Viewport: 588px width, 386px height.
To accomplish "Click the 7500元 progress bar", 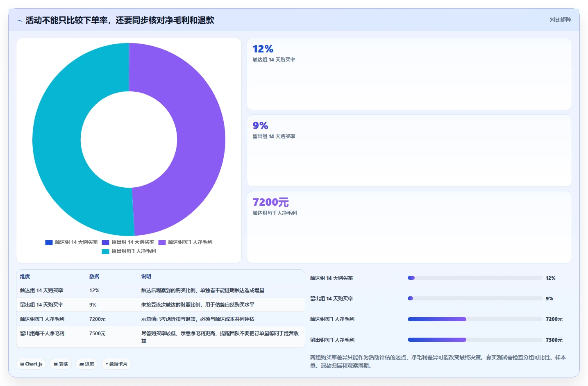I will click(475, 340).
